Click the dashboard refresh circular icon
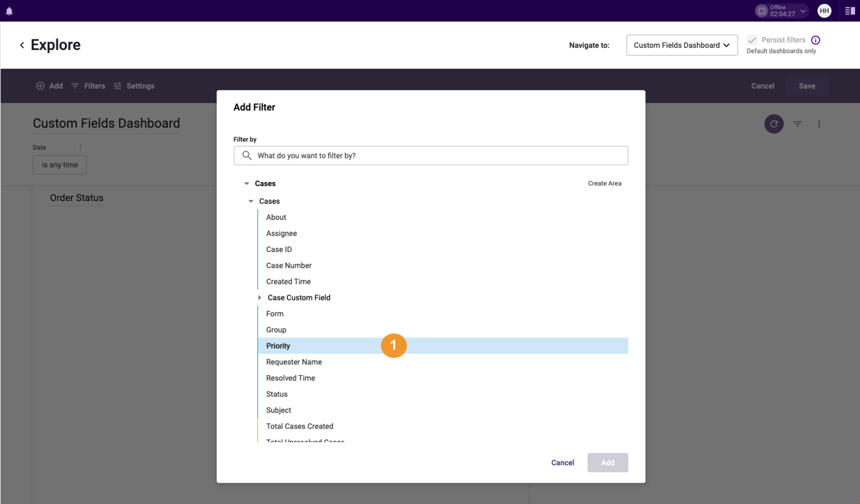This screenshot has width=860, height=504. click(774, 124)
